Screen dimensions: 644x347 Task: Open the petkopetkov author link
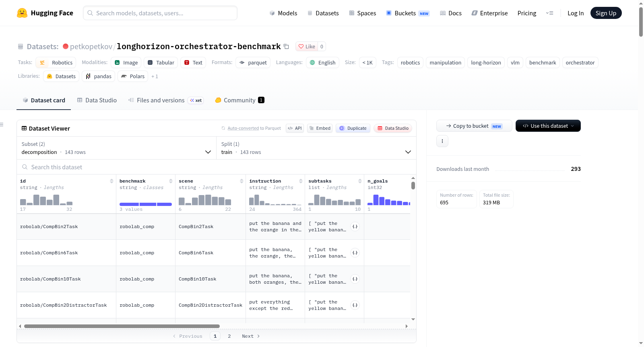(91, 46)
